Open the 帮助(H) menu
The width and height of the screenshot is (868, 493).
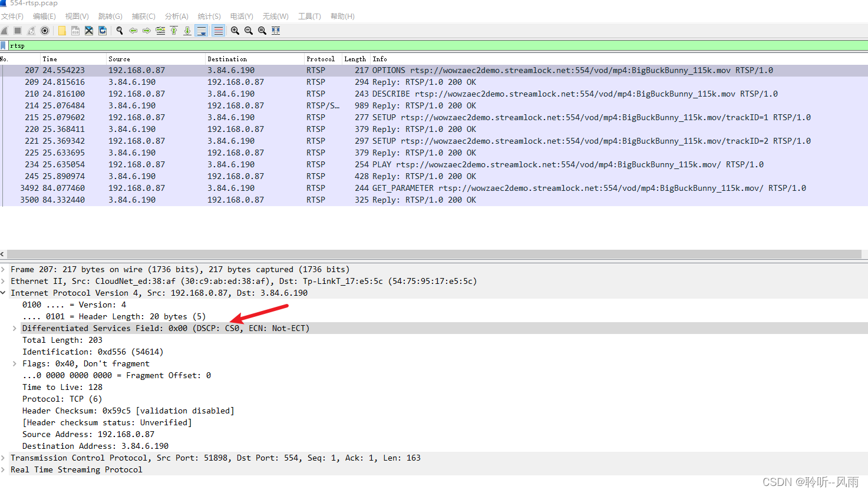coord(342,16)
